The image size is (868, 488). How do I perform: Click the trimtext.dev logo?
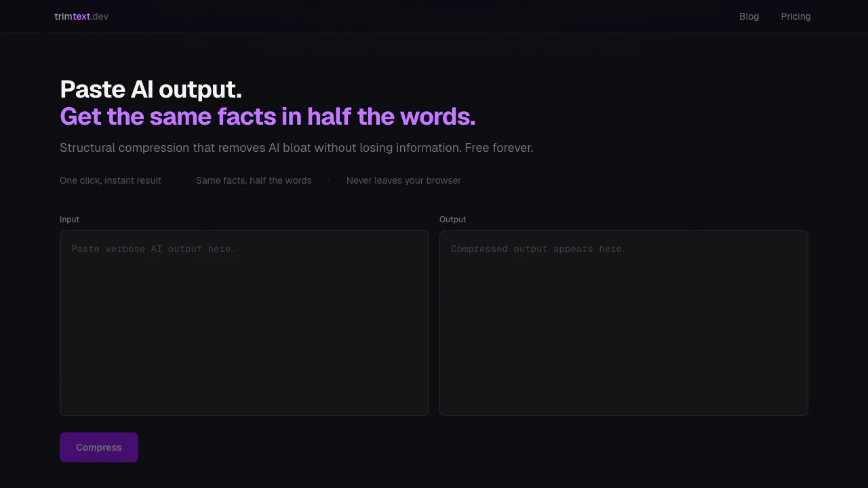point(81,16)
